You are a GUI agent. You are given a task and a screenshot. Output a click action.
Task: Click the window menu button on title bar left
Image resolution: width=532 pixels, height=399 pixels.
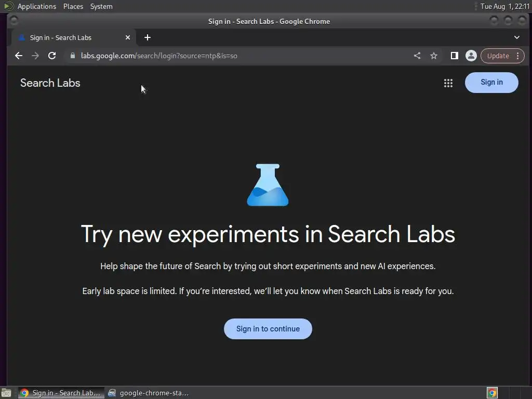pos(14,21)
